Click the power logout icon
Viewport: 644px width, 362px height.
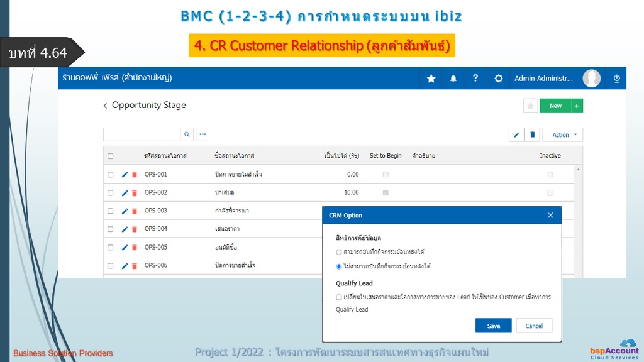[616, 79]
